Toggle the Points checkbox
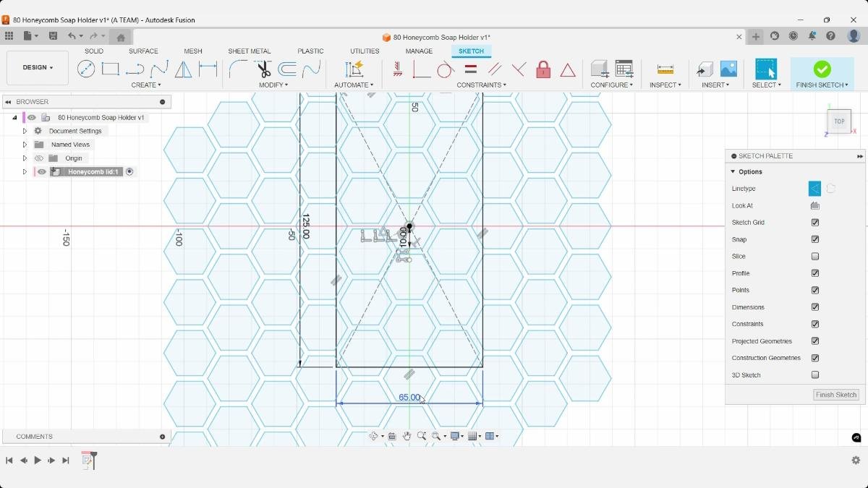 coord(815,290)
